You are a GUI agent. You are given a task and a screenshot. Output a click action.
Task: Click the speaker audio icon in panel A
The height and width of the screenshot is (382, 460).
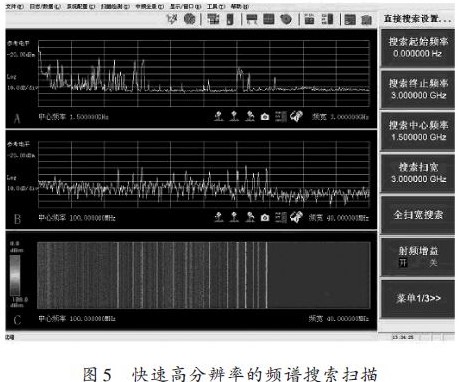296,116
